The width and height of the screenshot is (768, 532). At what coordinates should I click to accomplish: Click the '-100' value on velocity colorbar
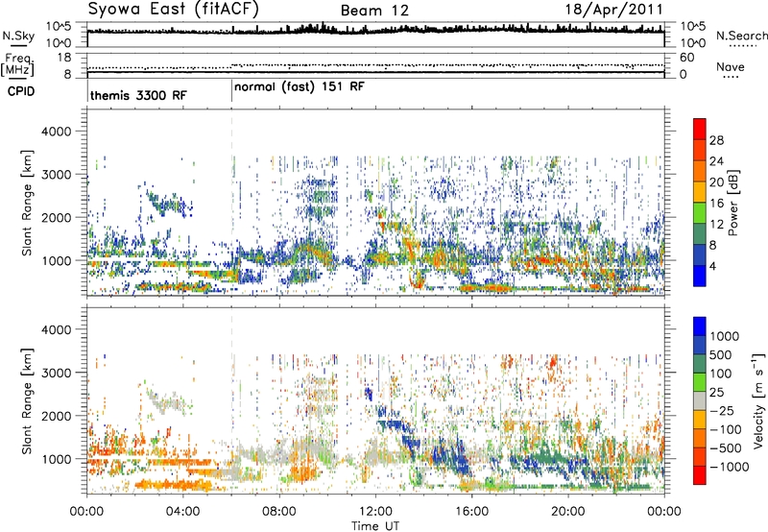click(x=726, y=429)
